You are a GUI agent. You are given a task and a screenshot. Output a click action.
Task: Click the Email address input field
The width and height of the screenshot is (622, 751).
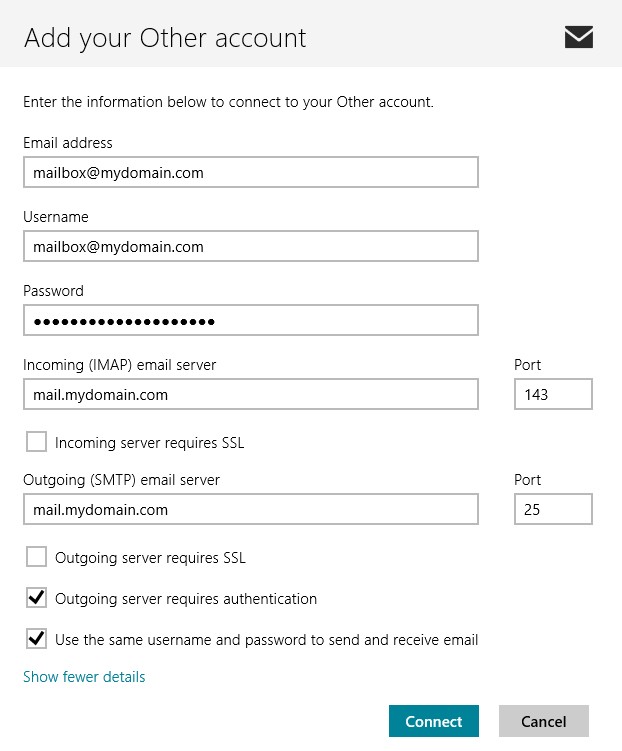pos(250,172)
